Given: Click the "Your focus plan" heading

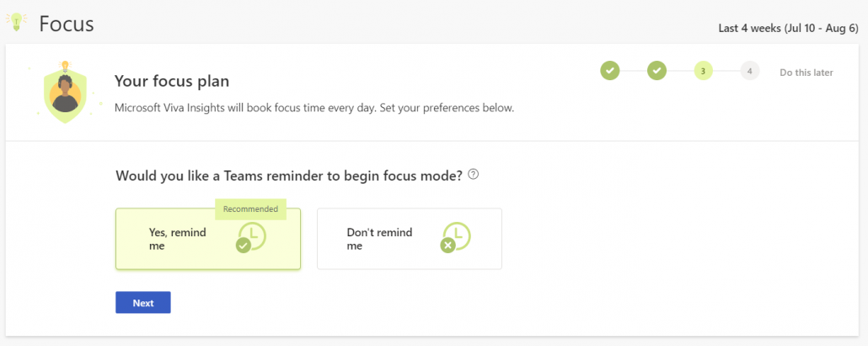Looking at the screenshot, I should pyautogui.click(x=172, y=82).
